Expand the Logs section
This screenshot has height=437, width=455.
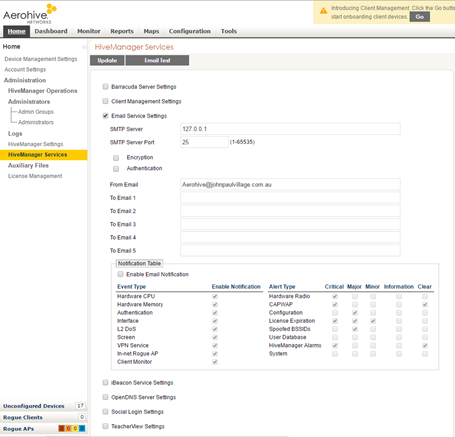[x=15, y=134]
